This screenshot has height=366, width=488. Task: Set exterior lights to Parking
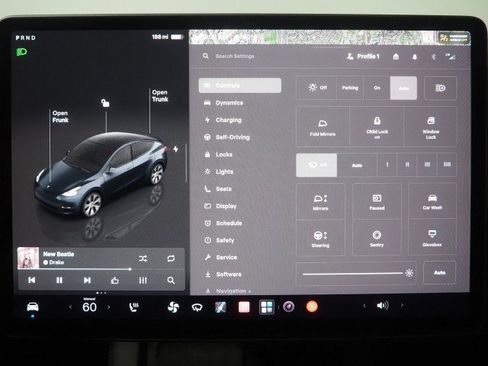click(x=350, y=88)
